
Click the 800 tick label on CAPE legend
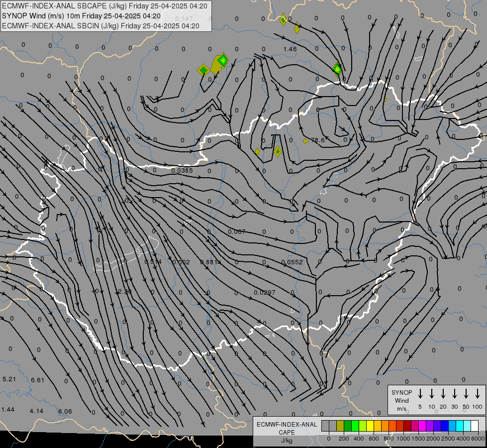pyautogui.click(x=389, y=439)
